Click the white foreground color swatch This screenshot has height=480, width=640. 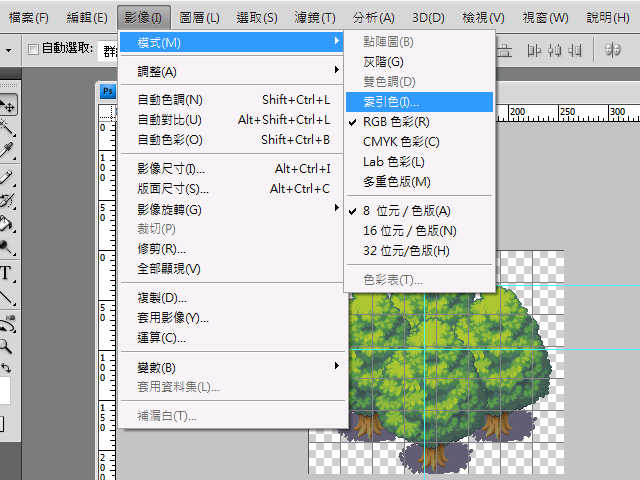point(4,391)
